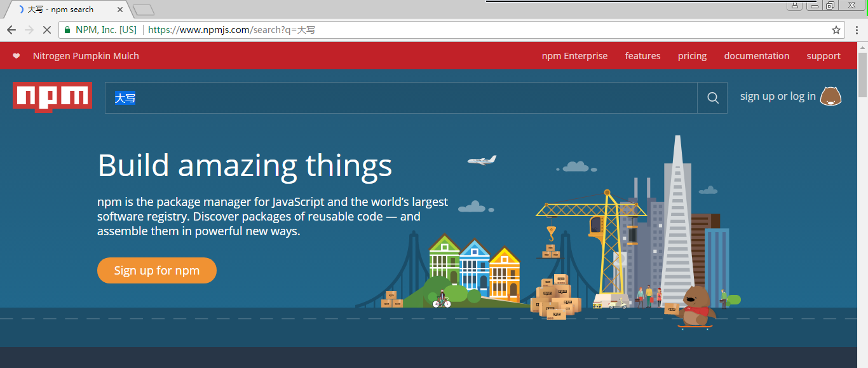Click 'NPM, Inc. [US]' certificate label

pyautogui.click(x=105, y=30)
